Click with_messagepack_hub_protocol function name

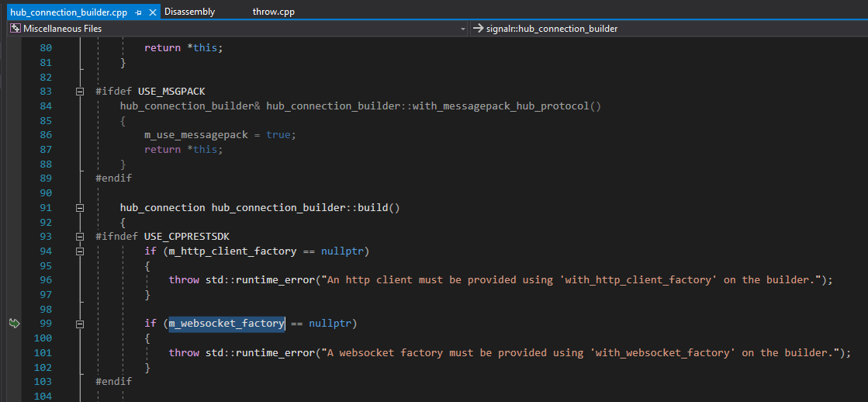[x=501, y=106]
